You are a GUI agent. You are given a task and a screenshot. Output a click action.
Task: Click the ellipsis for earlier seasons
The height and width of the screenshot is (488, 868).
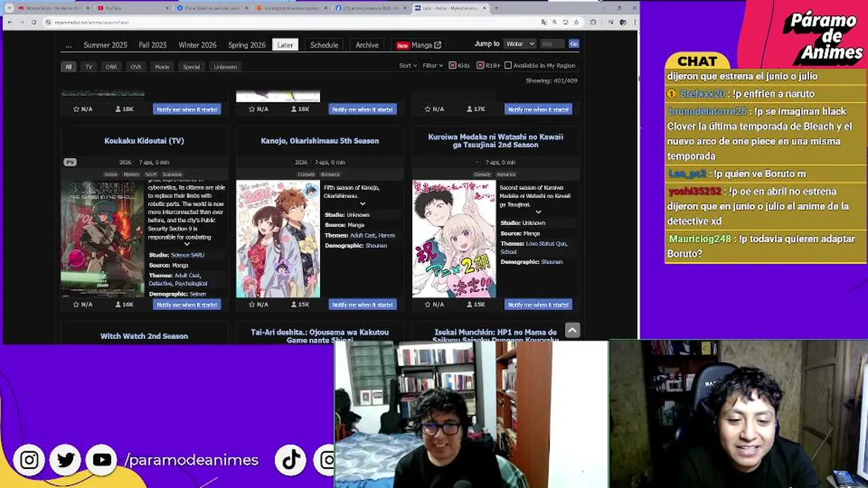point(68,45)
